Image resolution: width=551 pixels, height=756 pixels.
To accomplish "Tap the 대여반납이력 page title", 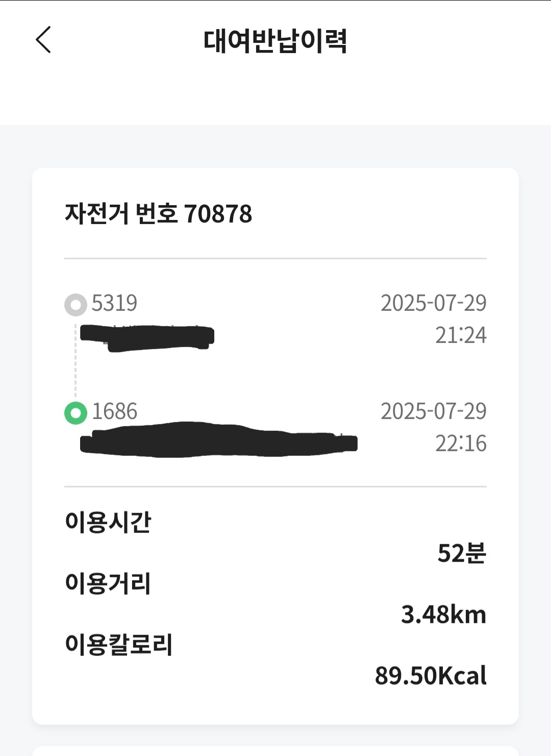I will 275,41.
